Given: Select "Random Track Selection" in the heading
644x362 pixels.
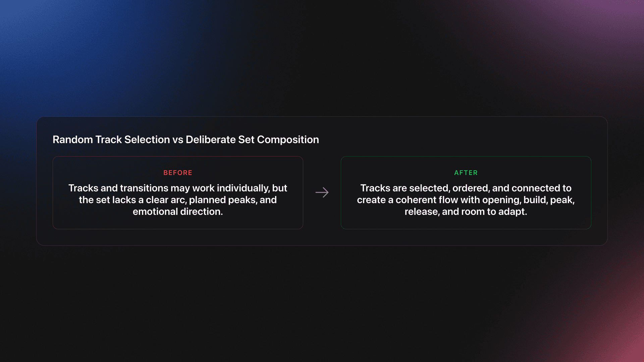Looking at the screenshot, I should pos(111,139).
